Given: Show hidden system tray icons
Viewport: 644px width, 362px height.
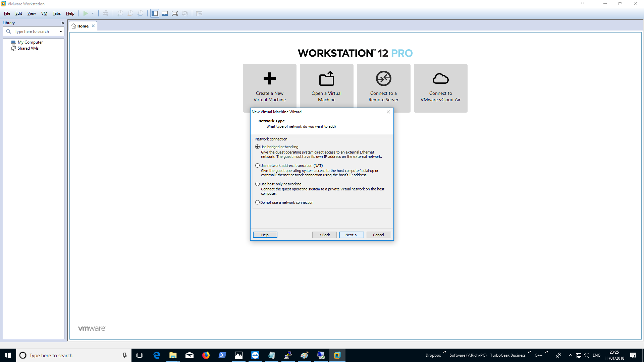Looking at the screenshot, I should [570, 355].
